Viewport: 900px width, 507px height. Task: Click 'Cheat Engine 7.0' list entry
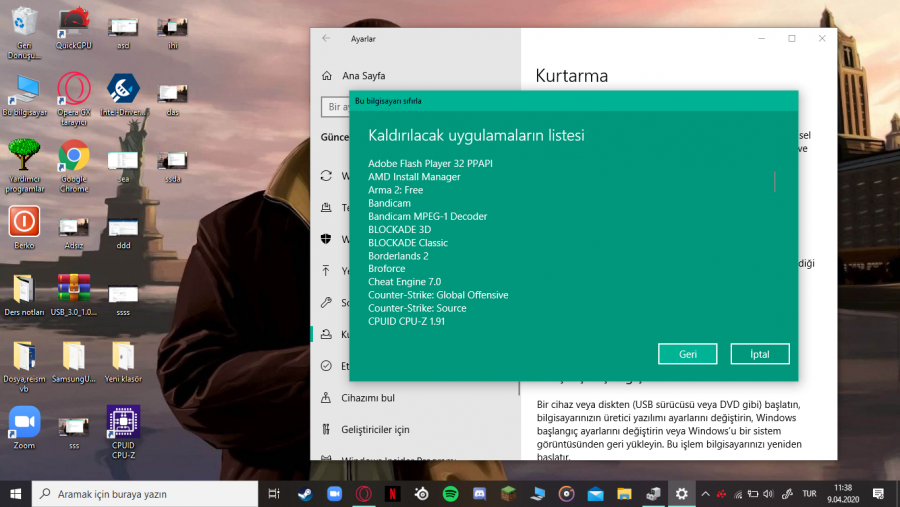[x=404, y=282]
